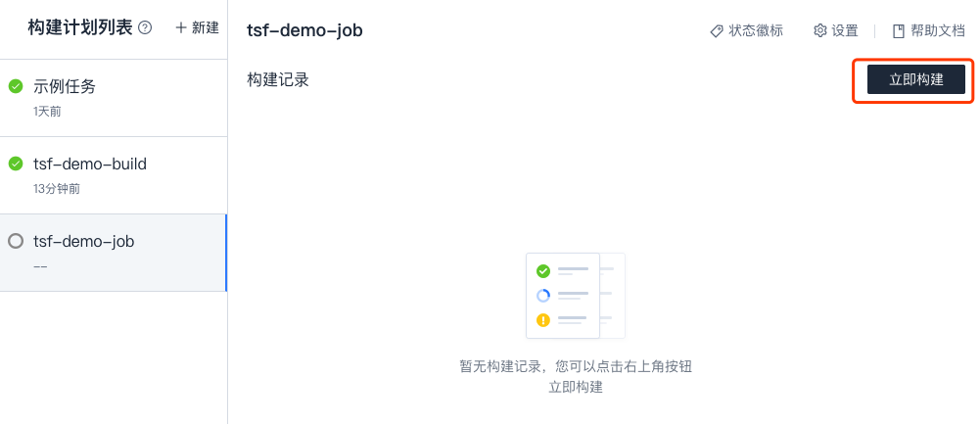Click the document icon for 帮助文档
This screenshot has width=980, height=424.
899,30
